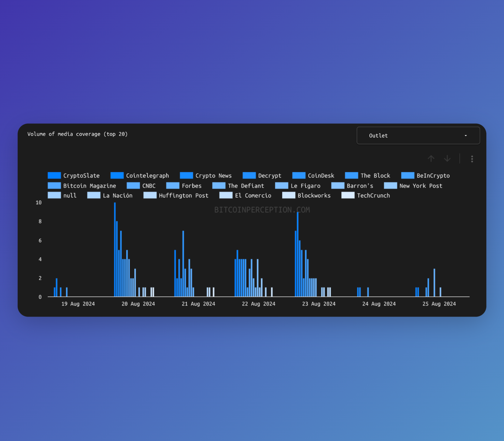Toggle the CryptoSlate legend series

(54, 175)
